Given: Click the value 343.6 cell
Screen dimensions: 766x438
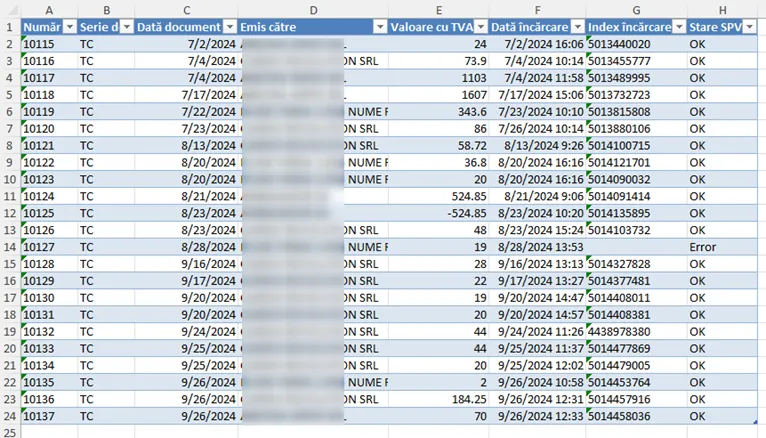Looking at the screenshot, I should pyautogui.click(x=439, y=112).
